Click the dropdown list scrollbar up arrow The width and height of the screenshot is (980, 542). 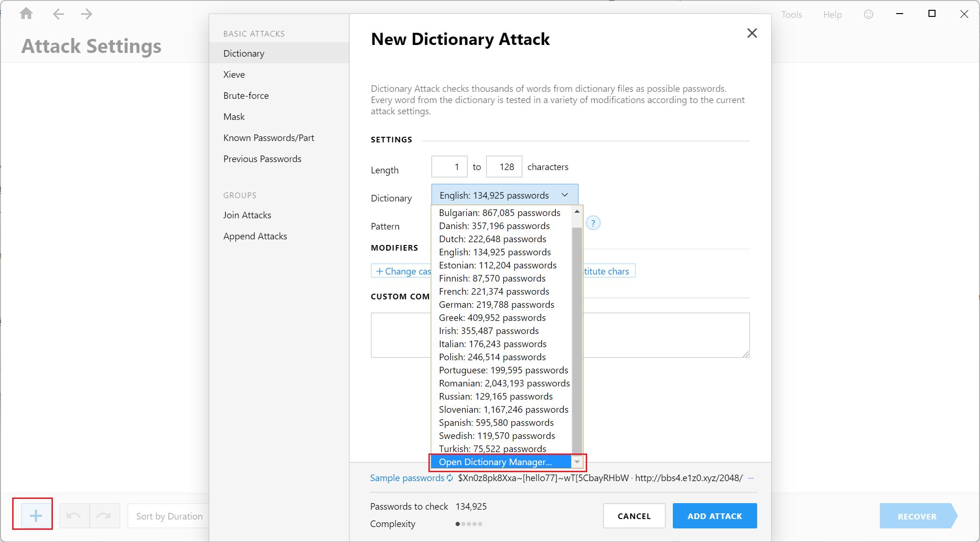tap(577, 212)
